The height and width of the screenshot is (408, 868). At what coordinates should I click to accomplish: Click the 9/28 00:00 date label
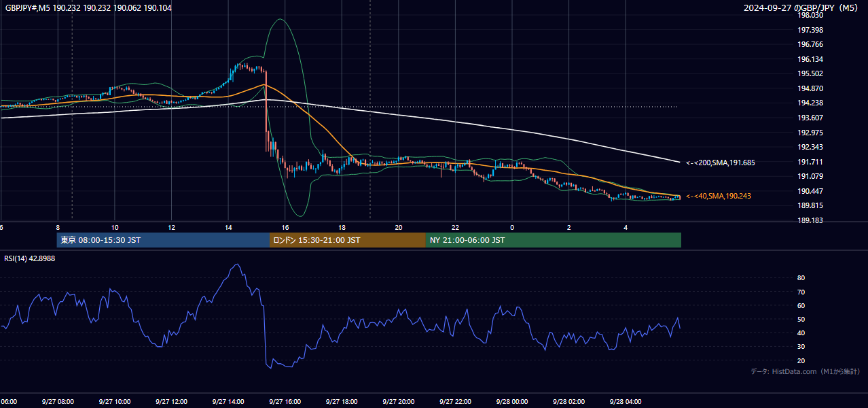512,402
